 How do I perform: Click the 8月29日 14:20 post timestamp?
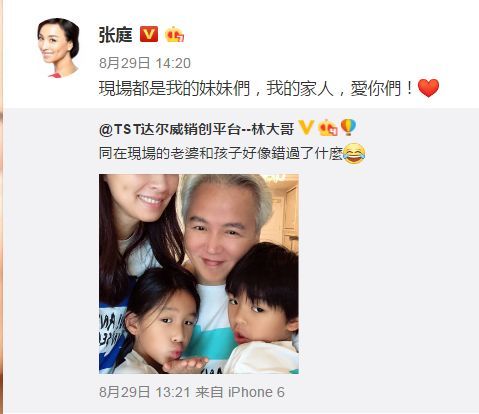[x=145, y=63]
